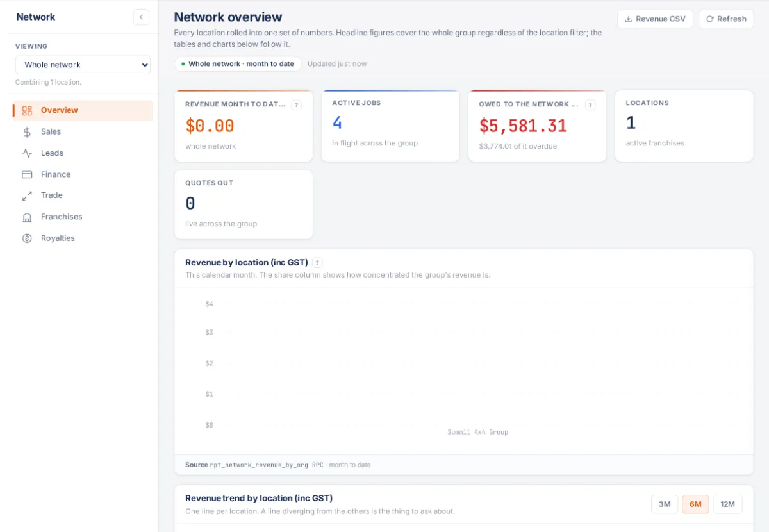Click the owed amount $5,581.31
The width and height of the screenshot is (769, 532).
pyautogui.click(x=523, y=126)
